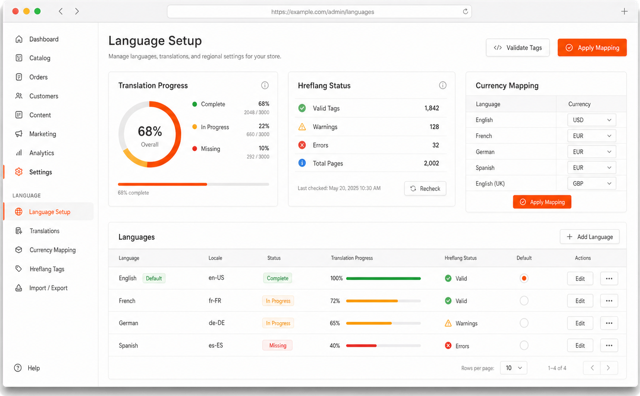Click the Warnings triangle icon in Hreflang Status
The width and height of the screenshot is (640, 396).
click(302, 127)
